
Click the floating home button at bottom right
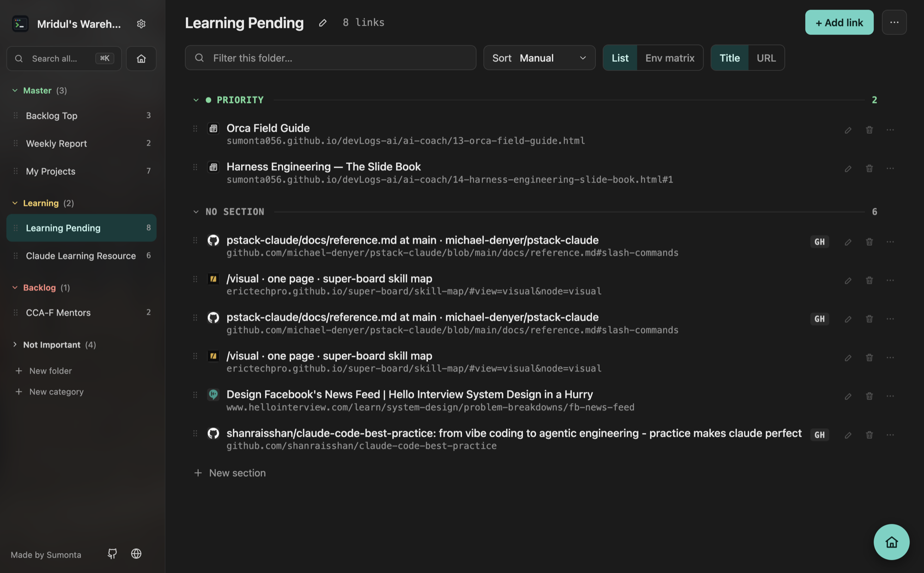(891, 542)
